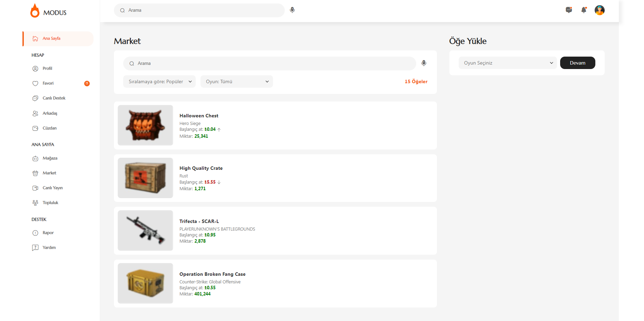Click the Counter-Strike: Global Offensive label
This screenshot has height=321, width=644.
(x=210, y=282)
